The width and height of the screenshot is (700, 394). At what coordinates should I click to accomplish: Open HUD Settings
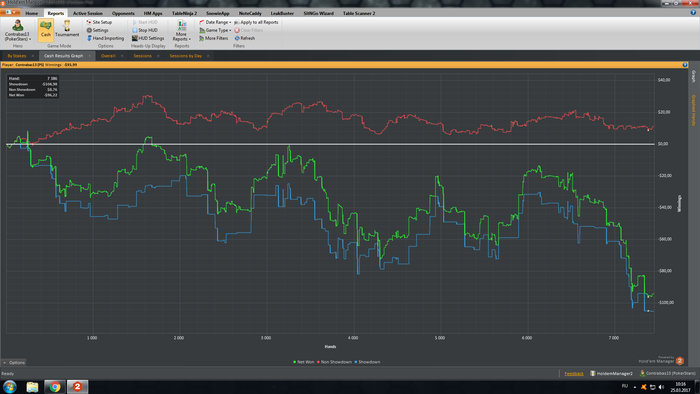[148, 38]
